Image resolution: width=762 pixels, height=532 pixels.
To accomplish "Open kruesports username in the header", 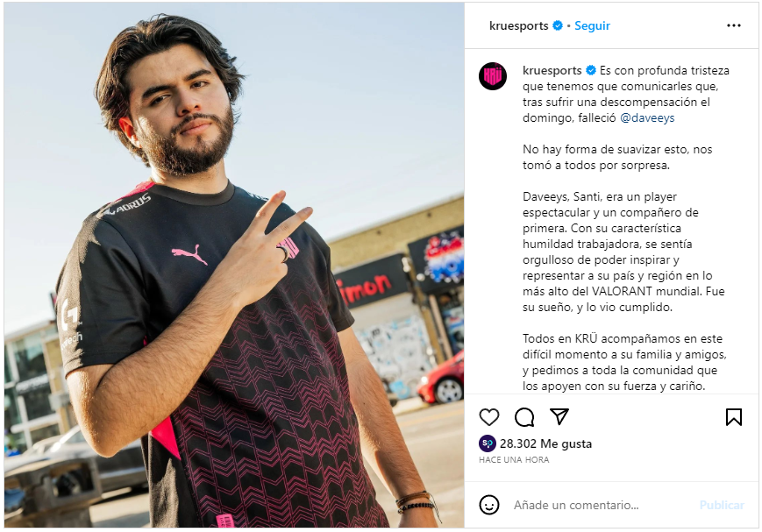I will (518, 25).
